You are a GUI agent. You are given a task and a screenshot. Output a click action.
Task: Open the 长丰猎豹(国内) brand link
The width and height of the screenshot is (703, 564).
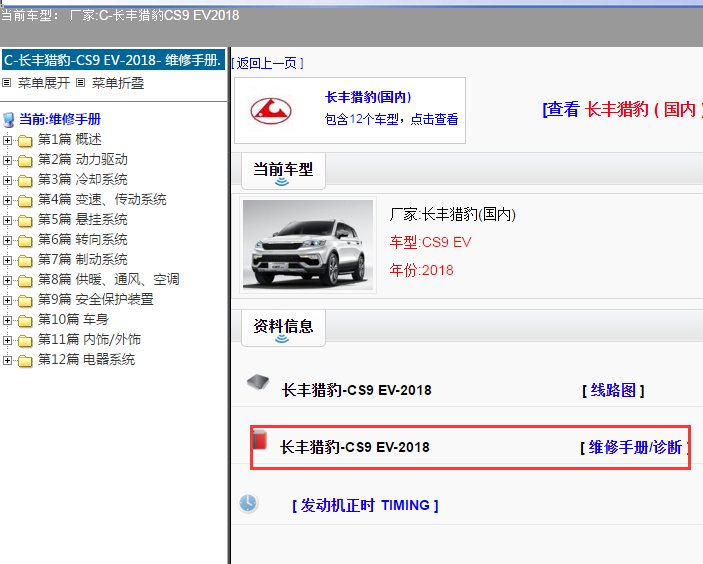pyautogui.click(x=368, y=97)
